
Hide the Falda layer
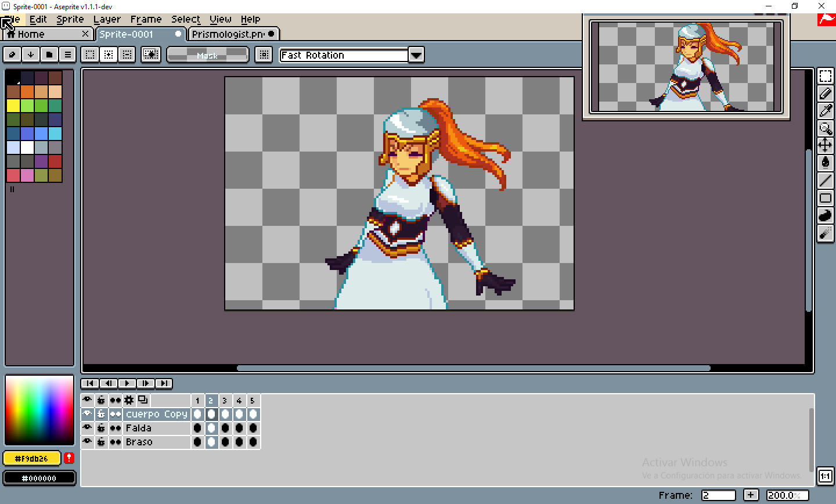coord(87,428)
